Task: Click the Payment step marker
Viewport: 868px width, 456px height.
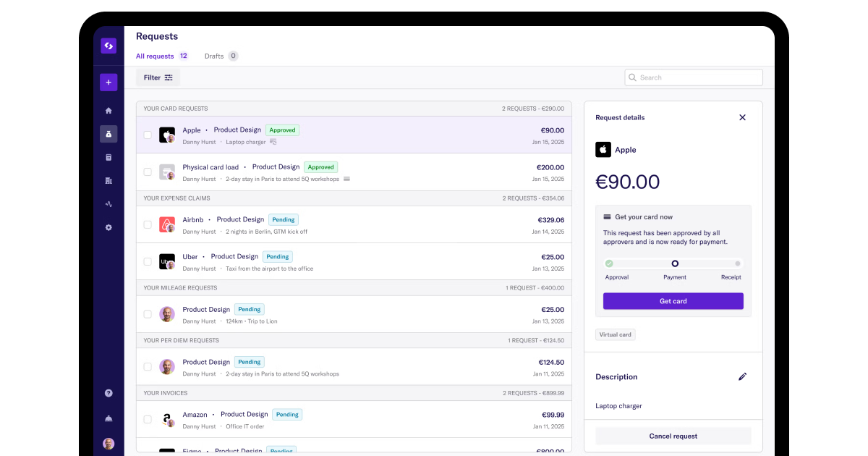Action: click(x=675, y=263)
